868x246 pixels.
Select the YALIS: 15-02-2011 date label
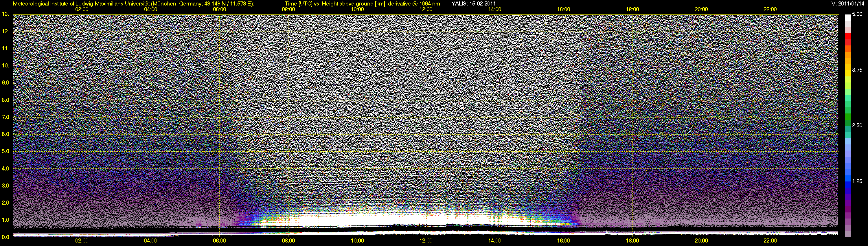coord(473,4)
